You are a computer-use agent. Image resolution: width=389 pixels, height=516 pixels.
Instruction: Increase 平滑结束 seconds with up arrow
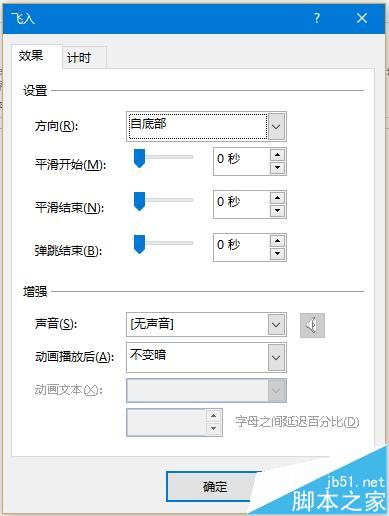point(277,198)
